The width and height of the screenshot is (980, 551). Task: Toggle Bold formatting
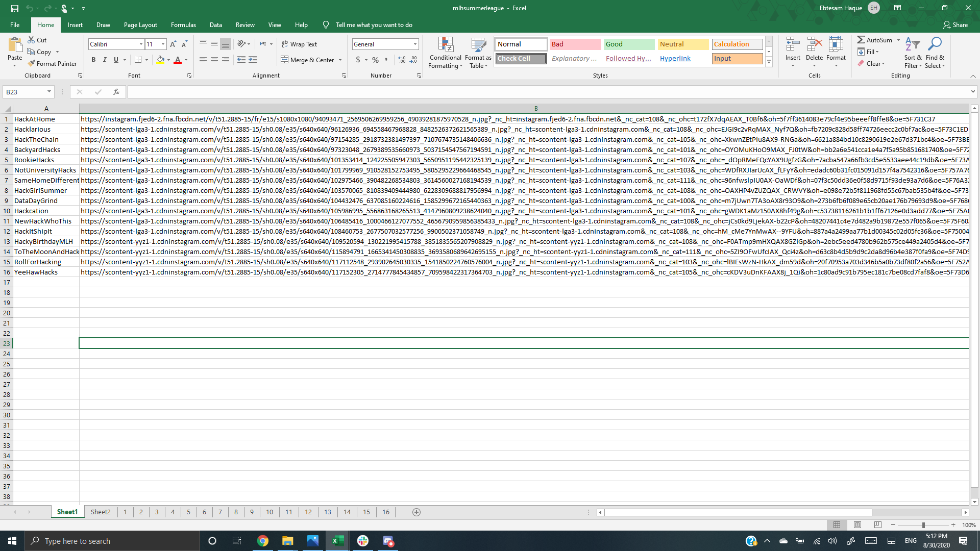pos(93,60)
